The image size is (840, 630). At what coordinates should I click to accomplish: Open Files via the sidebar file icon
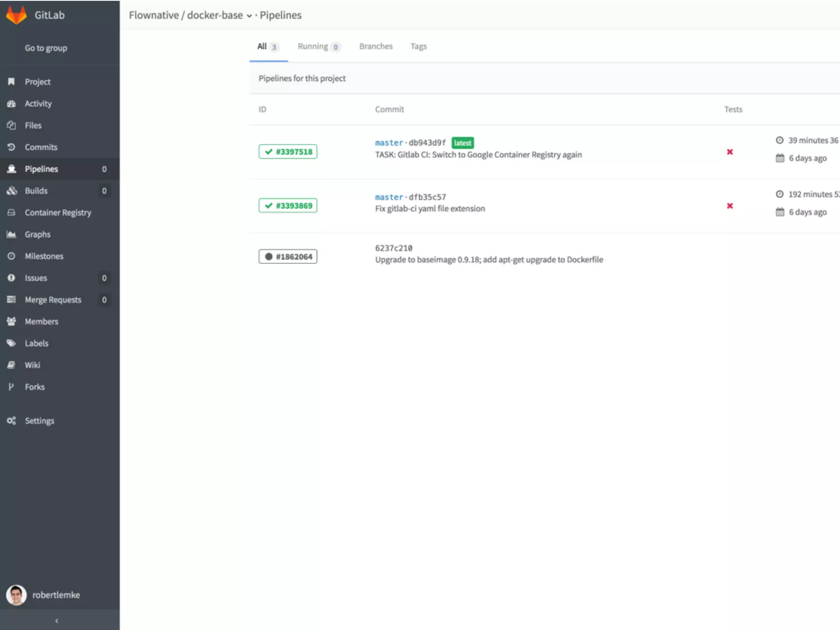tap(11, 126)
